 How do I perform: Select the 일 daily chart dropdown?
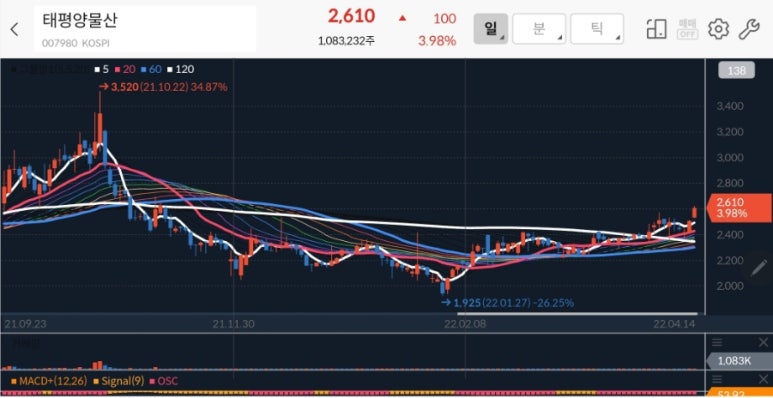pyautogui.click(x=490, y=29)
